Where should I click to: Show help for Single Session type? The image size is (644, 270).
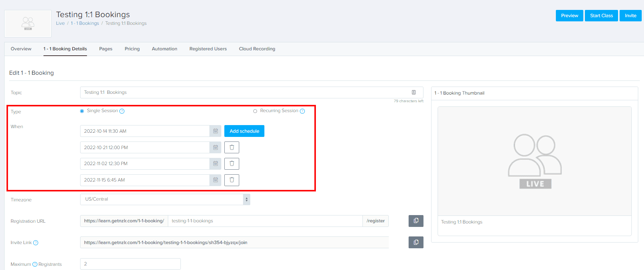point(122,111)
